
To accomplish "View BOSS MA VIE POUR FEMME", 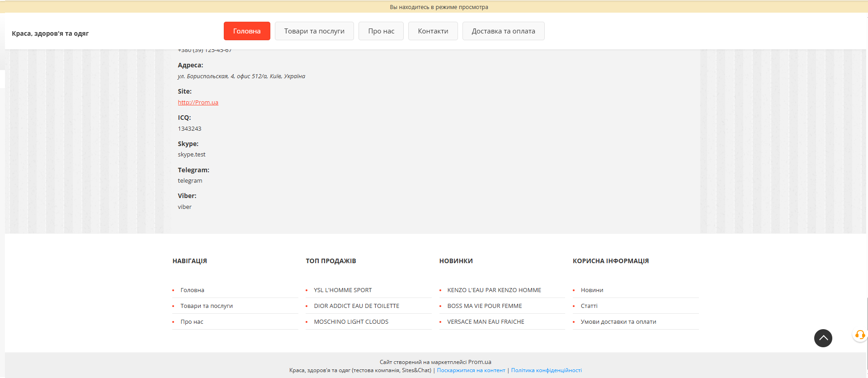I will (484, 306).
